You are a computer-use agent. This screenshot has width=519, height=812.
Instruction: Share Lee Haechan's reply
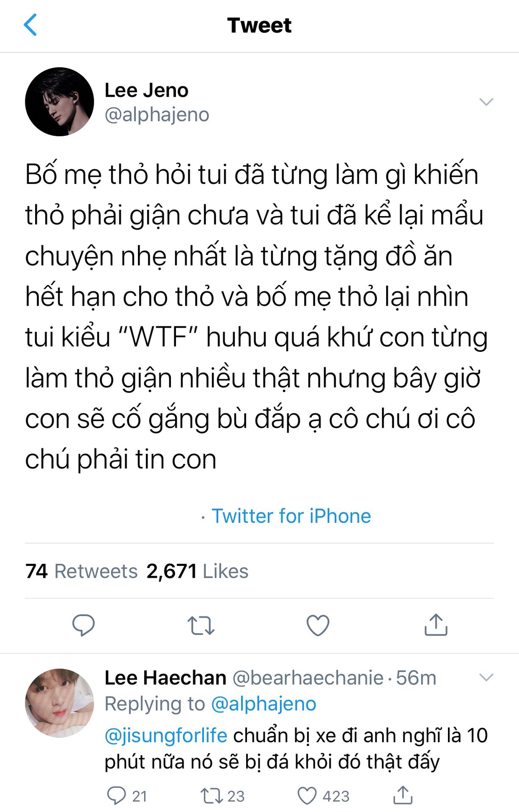point(403,795)
